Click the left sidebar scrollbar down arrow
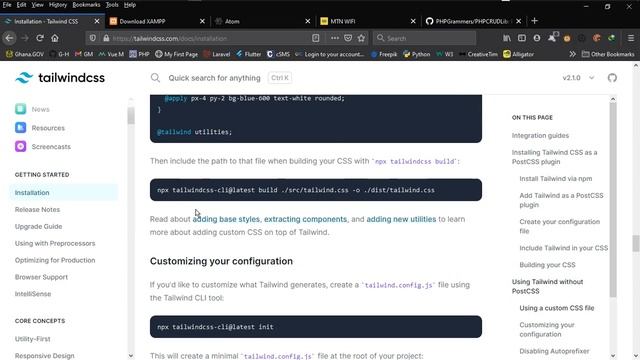This screenshot has height=360, width=640. (131, 356)
